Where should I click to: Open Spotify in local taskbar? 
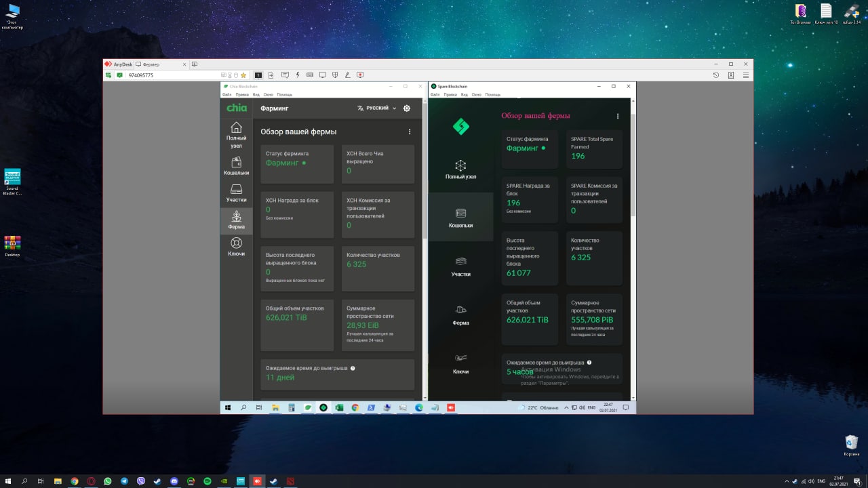(x=207, y=481)
